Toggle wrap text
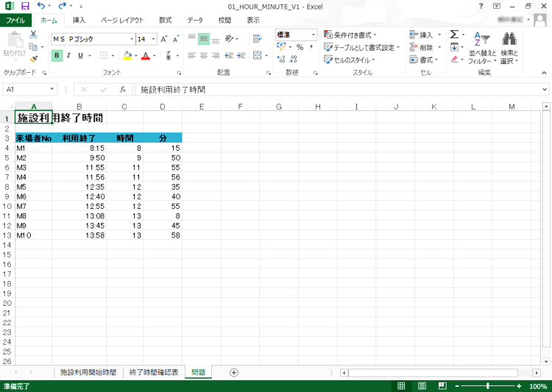This screenshot has height=392, width=552. tap(258, 39)
